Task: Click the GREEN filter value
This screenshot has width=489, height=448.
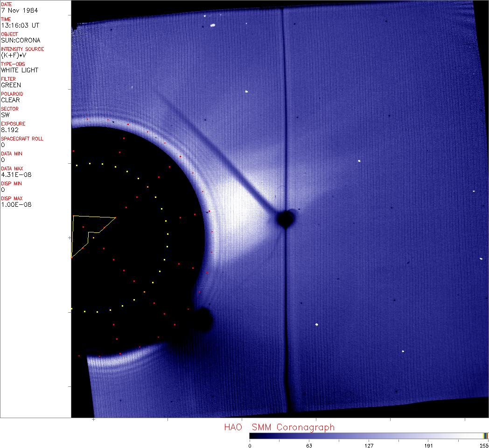Action: point(11,85)
